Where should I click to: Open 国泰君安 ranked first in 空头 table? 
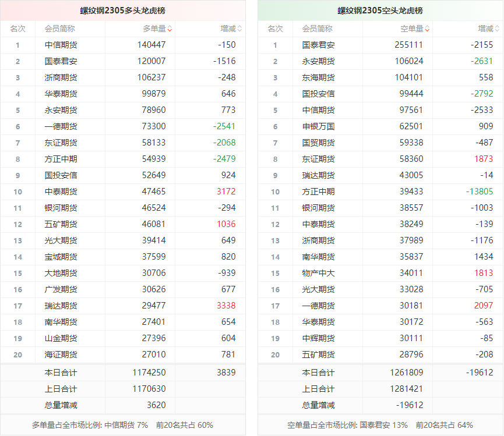[318, 45]
